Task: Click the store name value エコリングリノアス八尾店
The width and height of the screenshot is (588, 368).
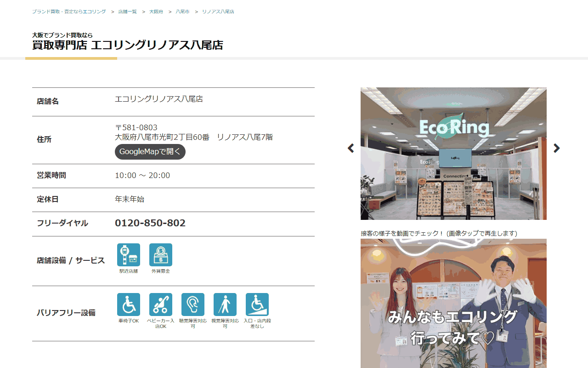Action: tap(159, 99)
